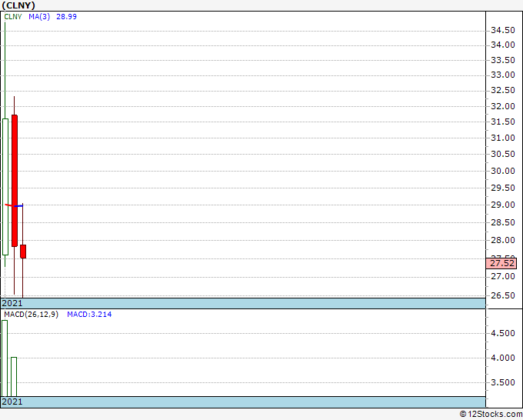Image resolution: width=523 pixels, height=420 pixels.
Task: Click the MACD:3.214 value readout
Action: 89,315
